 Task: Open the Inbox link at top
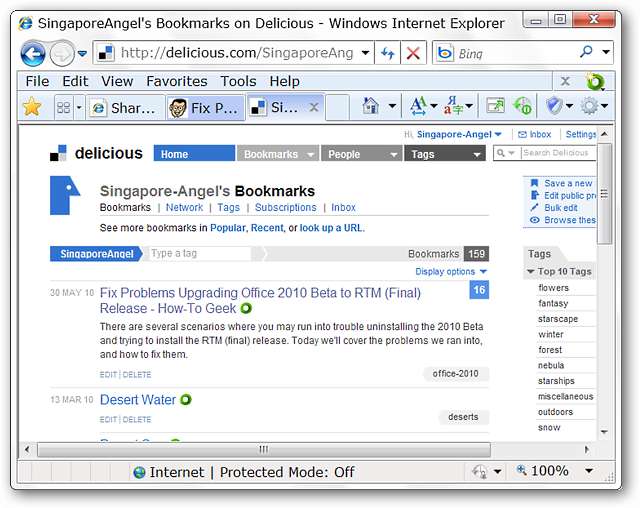tap(534, 134)
